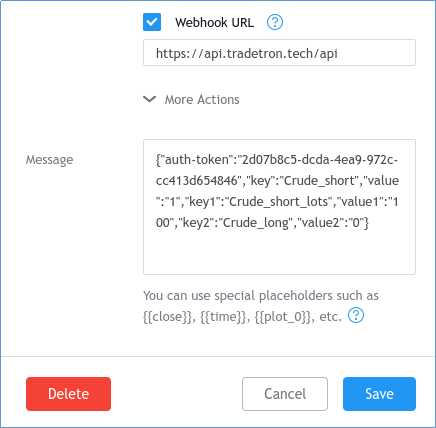Place cursor at Crude_long in message
The width and height of the screenshot is (436, 428).
(255, 223)
